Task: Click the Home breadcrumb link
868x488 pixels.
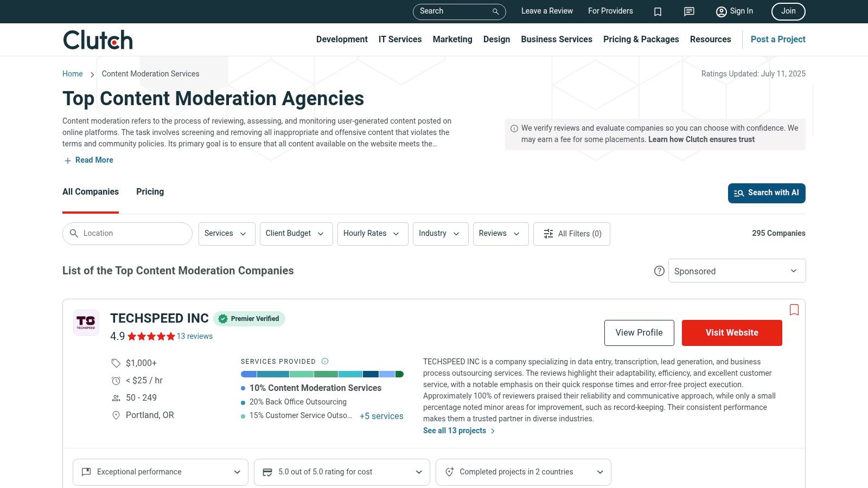Action: [73, 74]
